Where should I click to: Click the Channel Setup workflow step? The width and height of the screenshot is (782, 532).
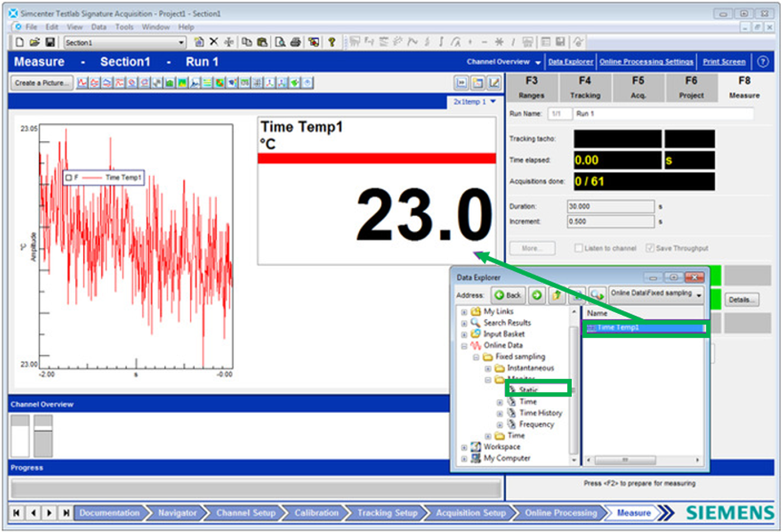245,513
